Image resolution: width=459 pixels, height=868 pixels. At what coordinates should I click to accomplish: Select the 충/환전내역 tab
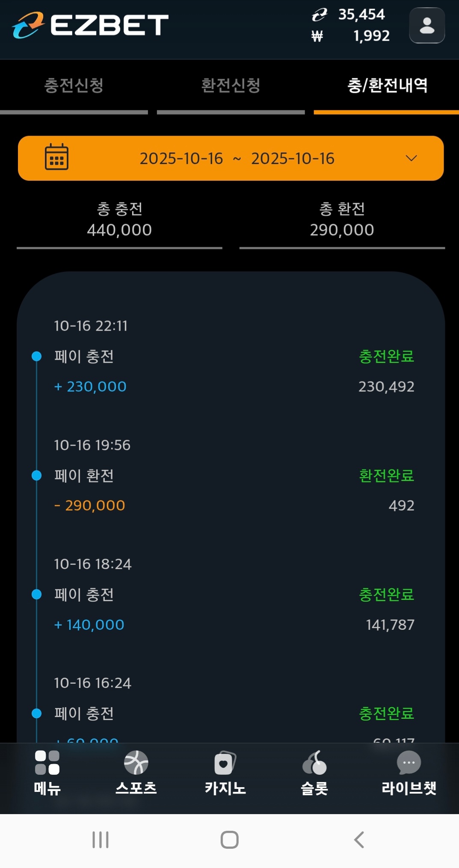click(387, 86)
